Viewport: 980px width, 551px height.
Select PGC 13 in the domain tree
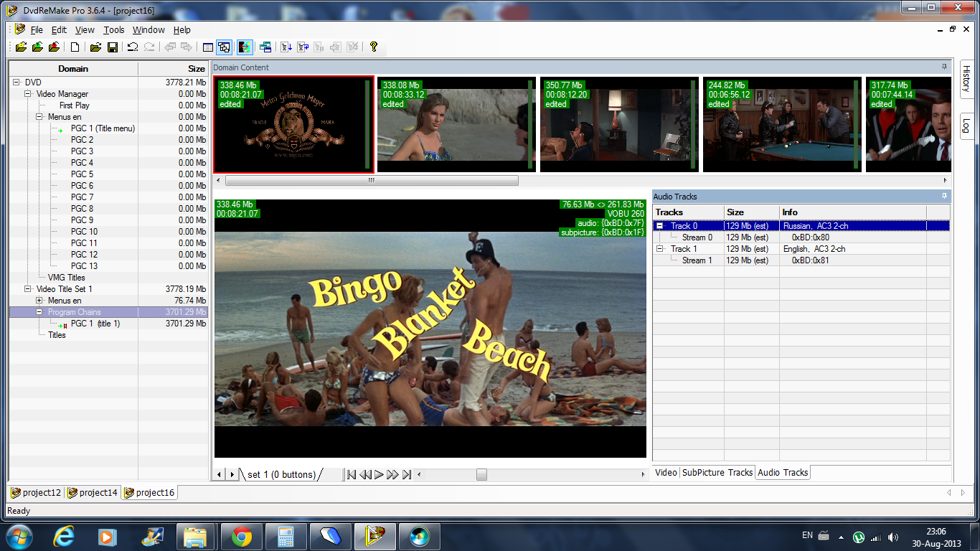click(84, 266)
